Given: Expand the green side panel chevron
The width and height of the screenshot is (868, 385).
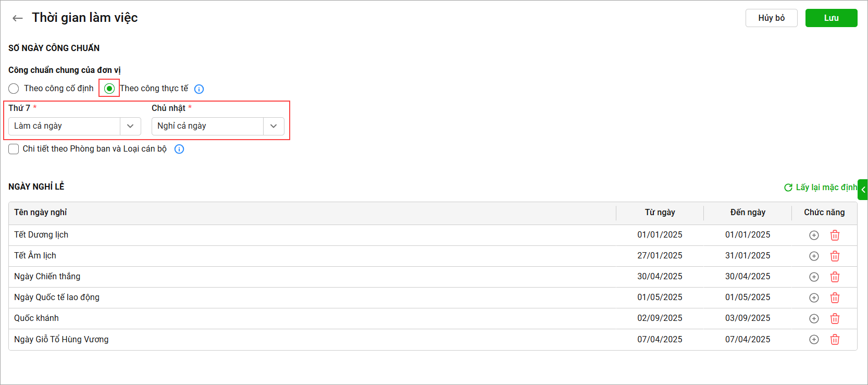Looking at the screenshot, I should click(863, 190).
